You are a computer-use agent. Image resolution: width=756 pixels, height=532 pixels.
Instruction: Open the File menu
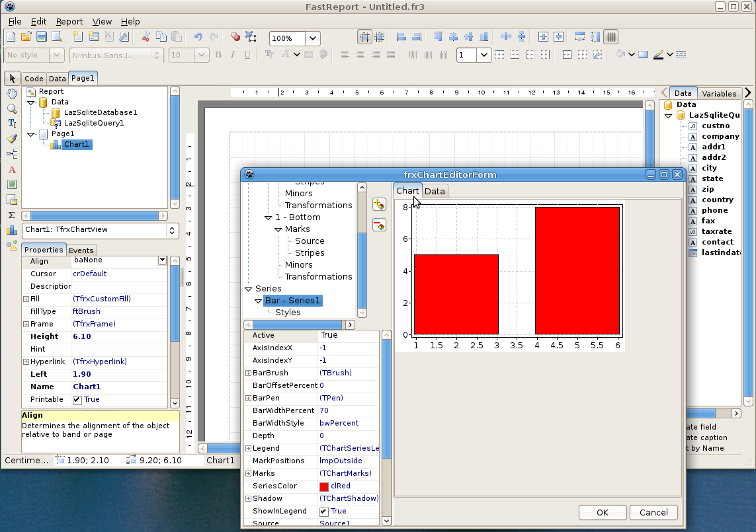15,22
